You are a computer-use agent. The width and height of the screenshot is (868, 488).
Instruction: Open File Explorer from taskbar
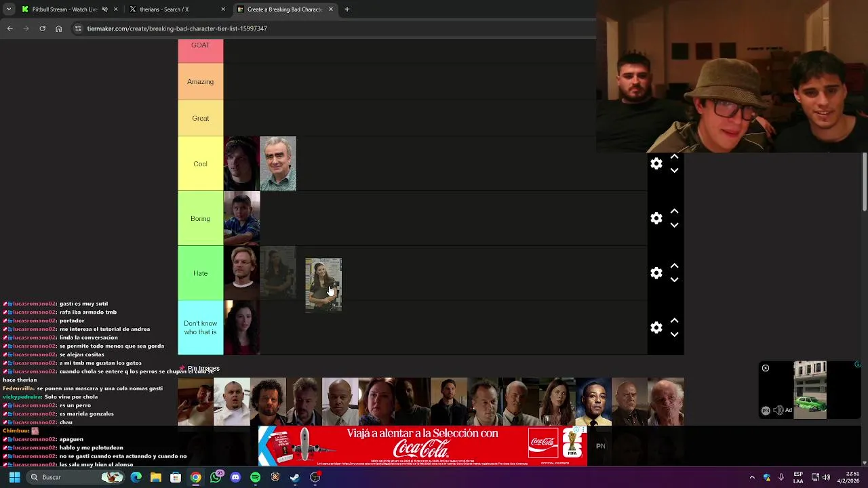click(x=156, y=477)
